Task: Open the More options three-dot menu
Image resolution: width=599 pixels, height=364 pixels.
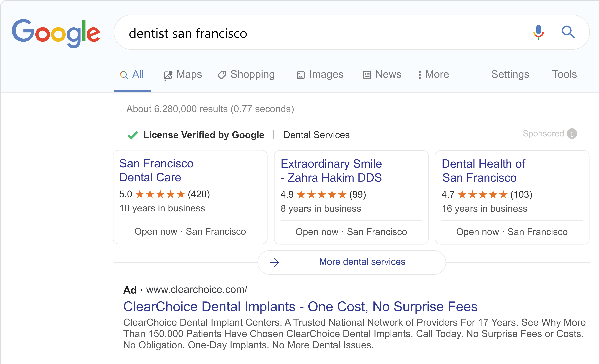Action: click(420, 75)
